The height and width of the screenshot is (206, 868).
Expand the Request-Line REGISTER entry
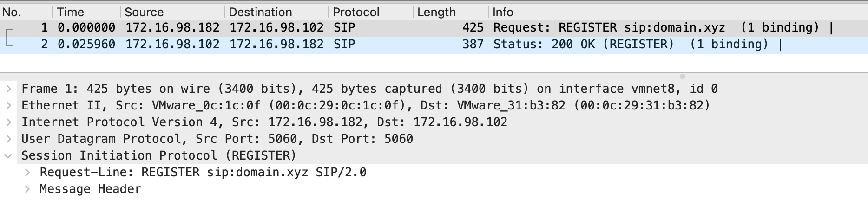[x=27, y=173]
